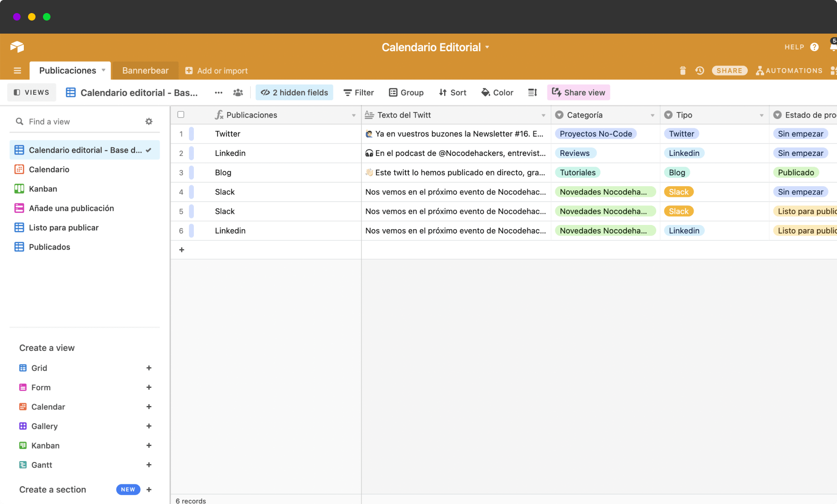Click the Sort icon
Image resolution: width=837 pixels, height=504 pixels.
[442, 92]
